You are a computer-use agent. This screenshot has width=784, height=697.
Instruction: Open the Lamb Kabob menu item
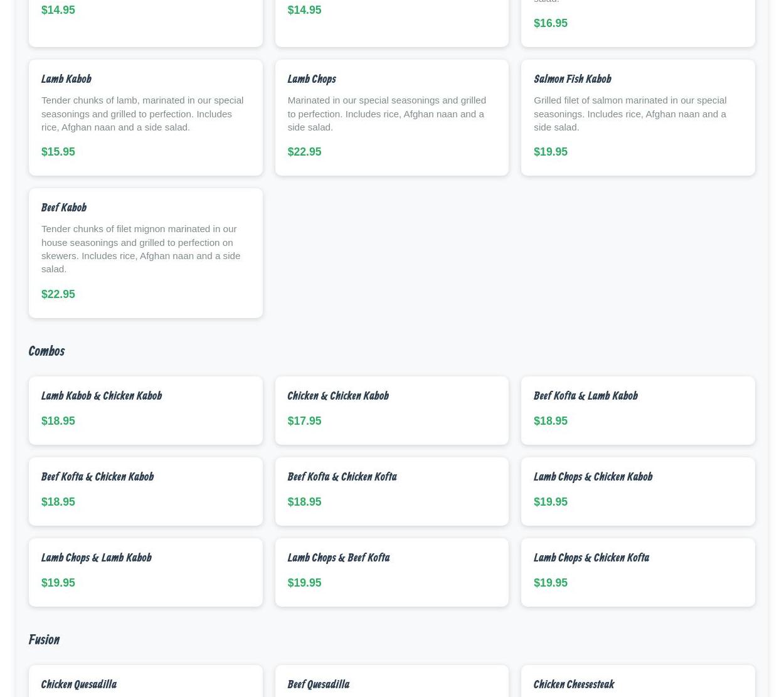click(66, 79)
